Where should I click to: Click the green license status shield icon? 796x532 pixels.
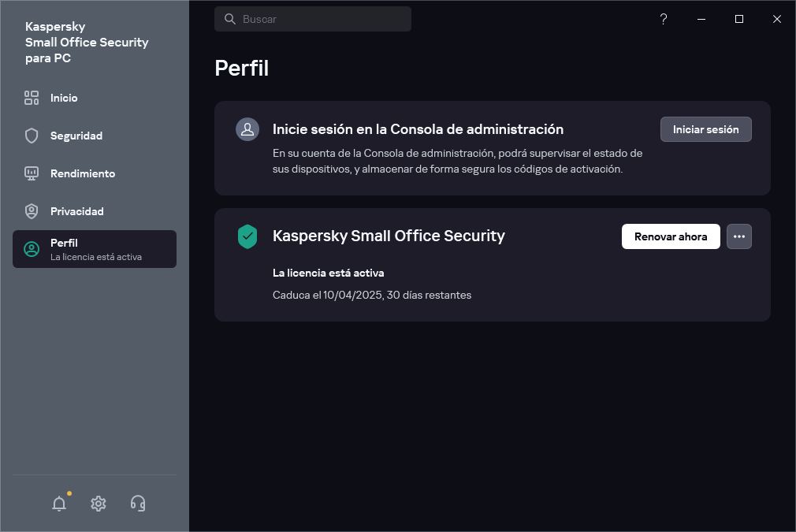click(247, 236)
